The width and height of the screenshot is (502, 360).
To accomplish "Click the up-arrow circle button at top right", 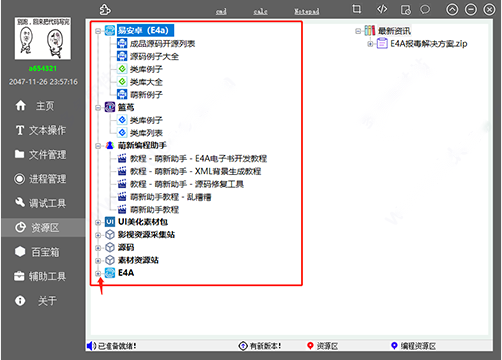I will pos(452,10).
